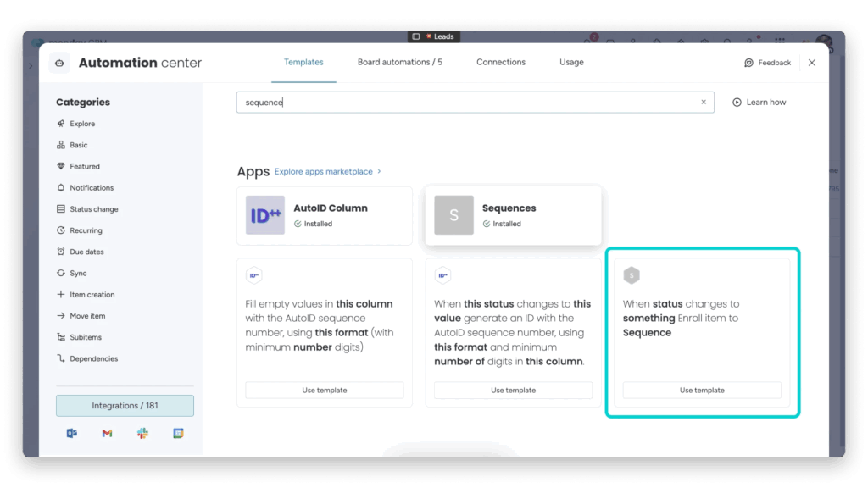Screen dimensions: 868x488
Task: Click the Learn how play icon
Action: pos(737,103)
